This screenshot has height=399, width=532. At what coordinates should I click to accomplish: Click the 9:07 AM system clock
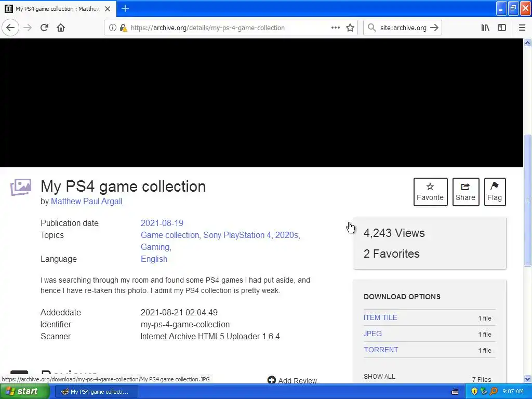pyautogui.click(x=513, y=392)
